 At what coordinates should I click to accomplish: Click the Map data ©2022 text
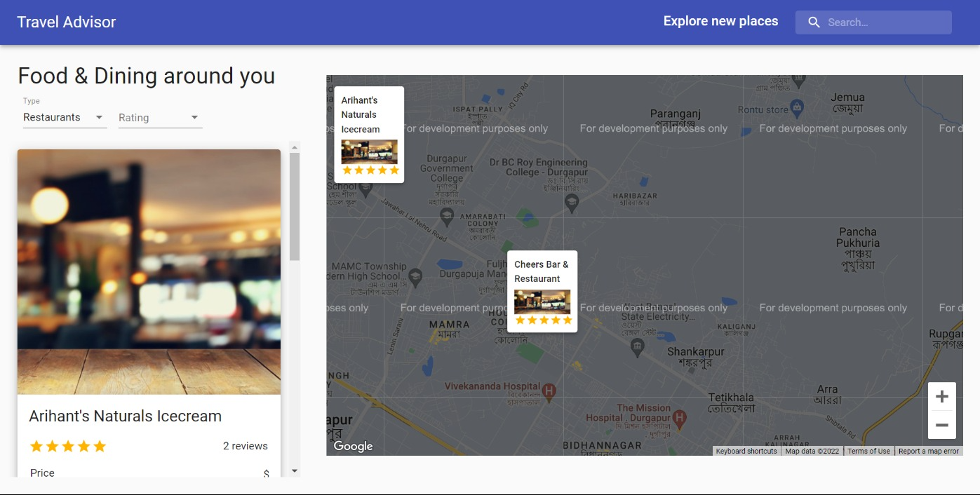tap(812, 452)
